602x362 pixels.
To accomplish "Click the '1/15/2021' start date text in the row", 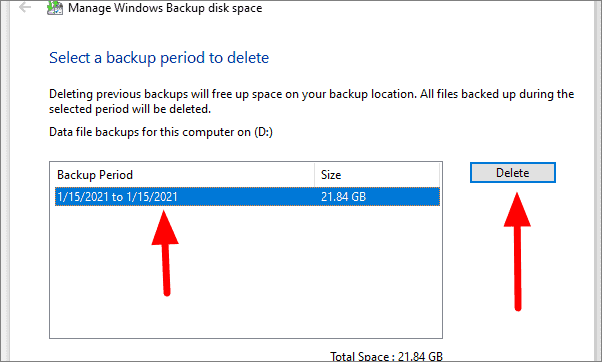I will [83, 197].
